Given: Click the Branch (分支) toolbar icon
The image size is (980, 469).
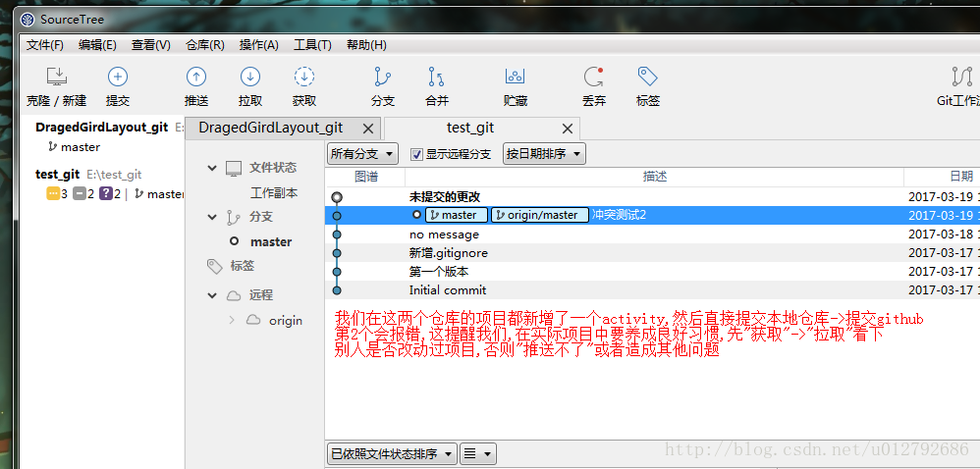Looking at the screenshot, I should click(x=383, y=77).
